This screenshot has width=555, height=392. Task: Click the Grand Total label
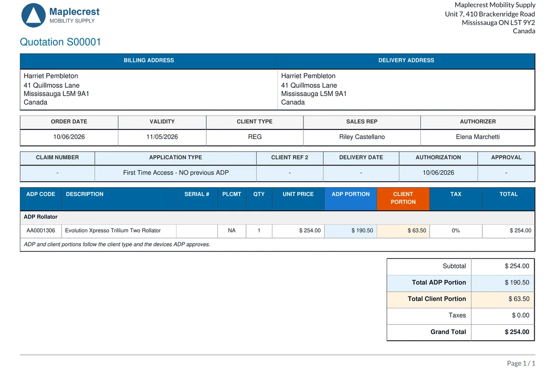pos(448,332)
